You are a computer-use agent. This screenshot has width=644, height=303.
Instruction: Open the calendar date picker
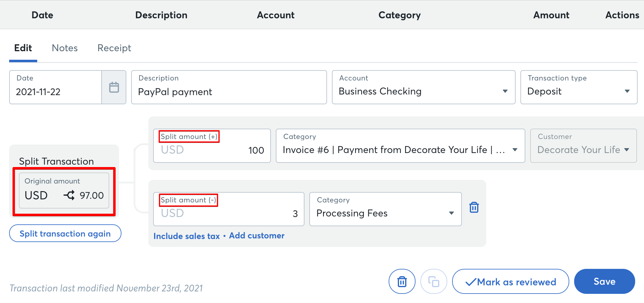tap(114, 87)
